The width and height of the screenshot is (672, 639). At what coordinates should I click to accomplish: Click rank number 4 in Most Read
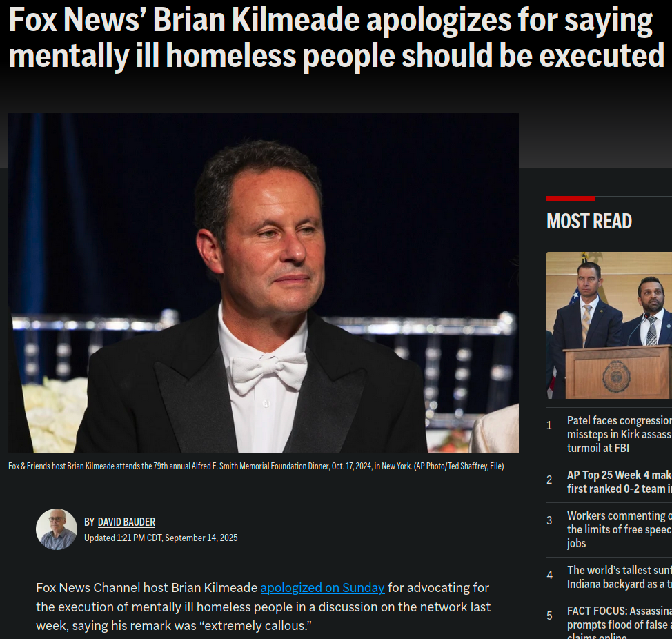click(549, 575)
